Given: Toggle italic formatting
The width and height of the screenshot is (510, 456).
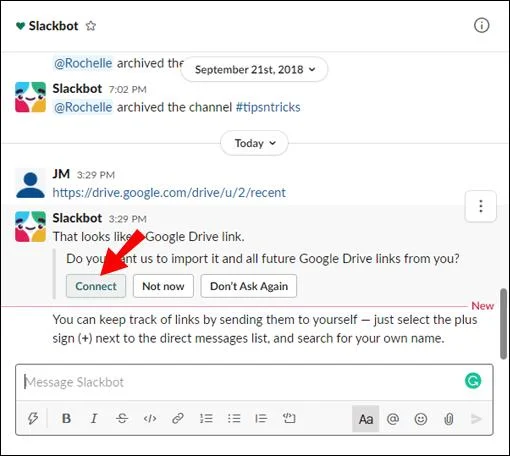Looking at the screenshot, I should click(x=94, y=418).
